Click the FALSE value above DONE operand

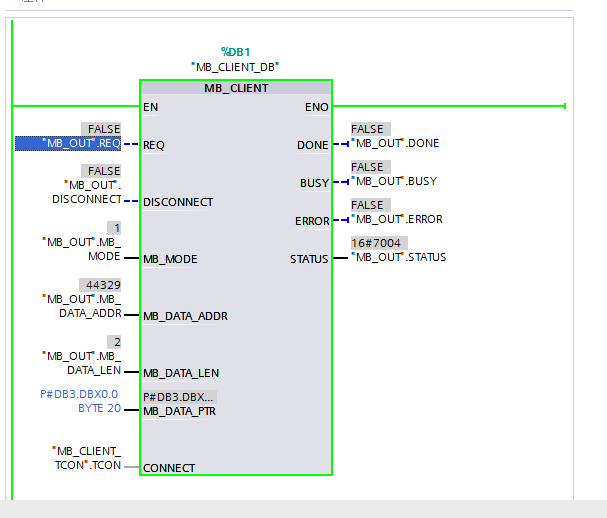[370, 129]
